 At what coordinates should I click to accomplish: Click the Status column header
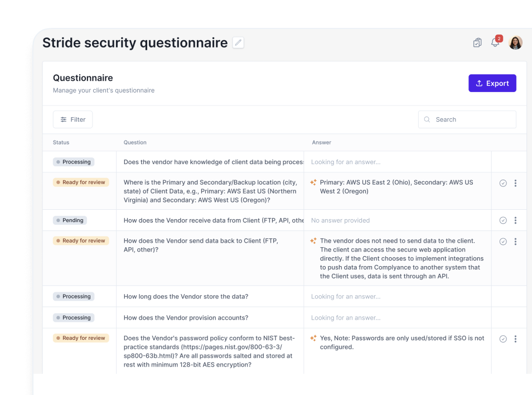tap(61, 142)
